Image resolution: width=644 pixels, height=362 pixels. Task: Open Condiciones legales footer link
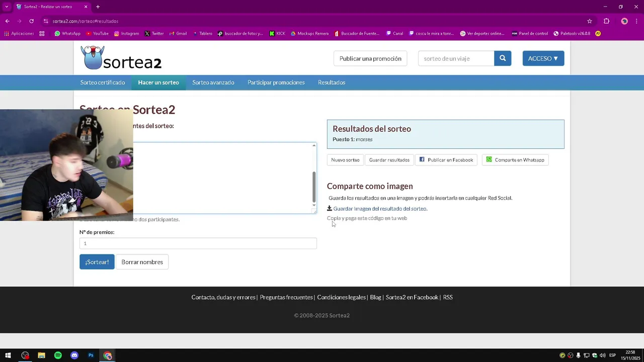tap(342, 297)
